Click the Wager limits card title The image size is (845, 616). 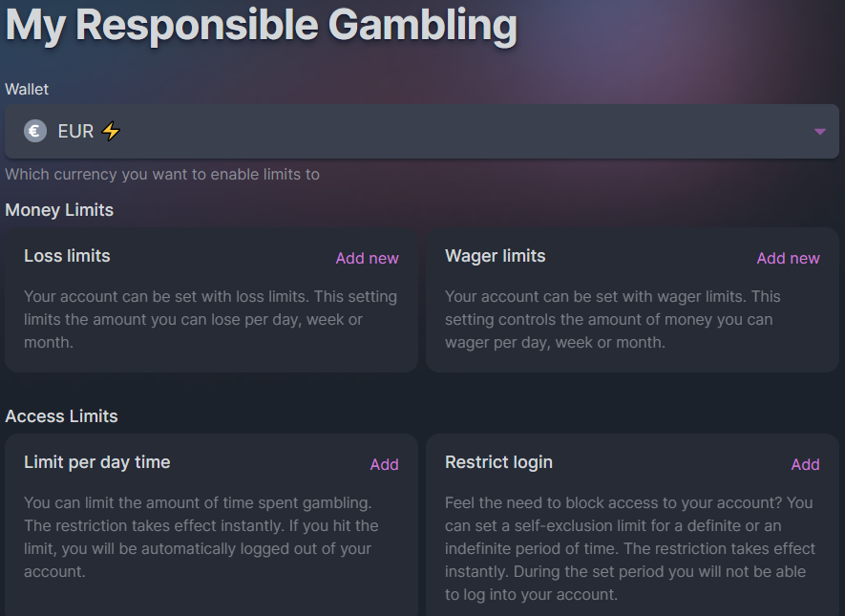(495, 256)
